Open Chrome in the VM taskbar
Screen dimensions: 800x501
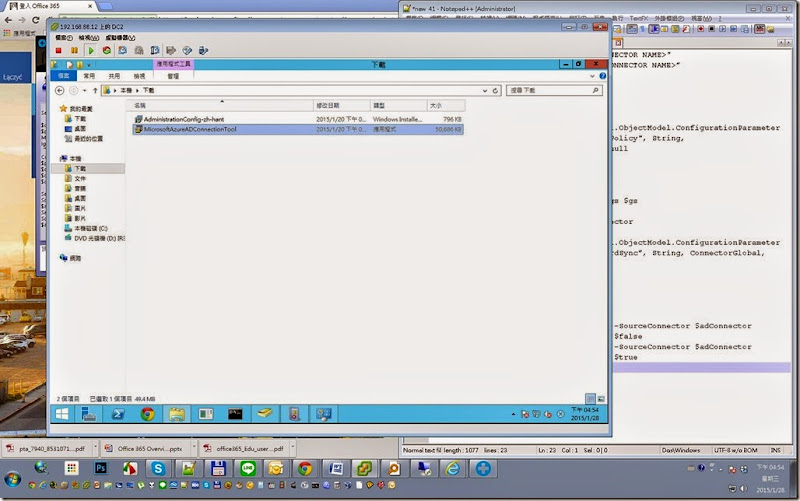click(147, 414)
